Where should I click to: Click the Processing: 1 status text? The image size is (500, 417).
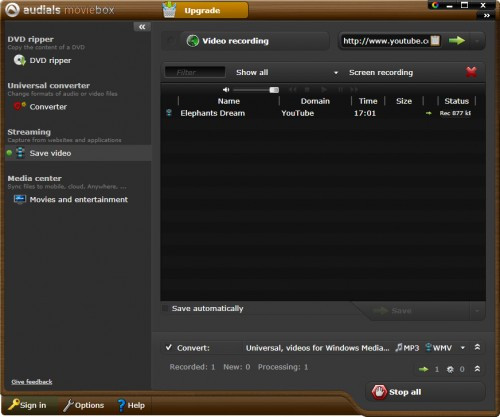283,367
